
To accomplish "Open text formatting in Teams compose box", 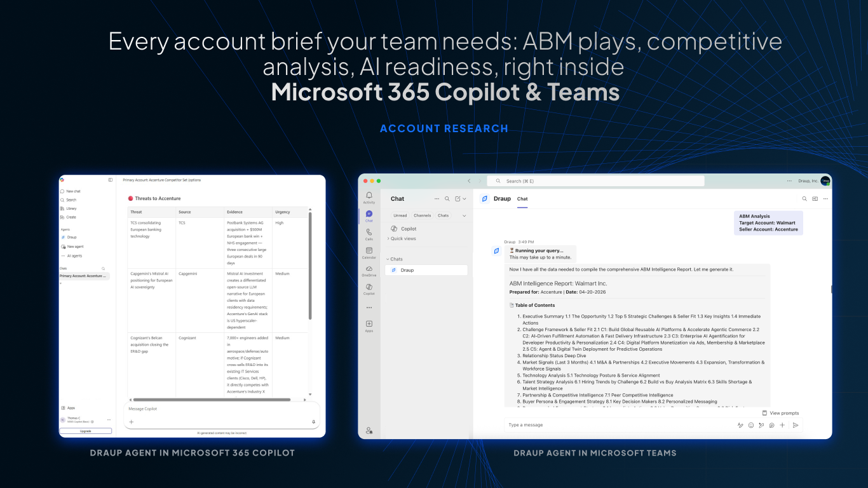I will (740, 425).
